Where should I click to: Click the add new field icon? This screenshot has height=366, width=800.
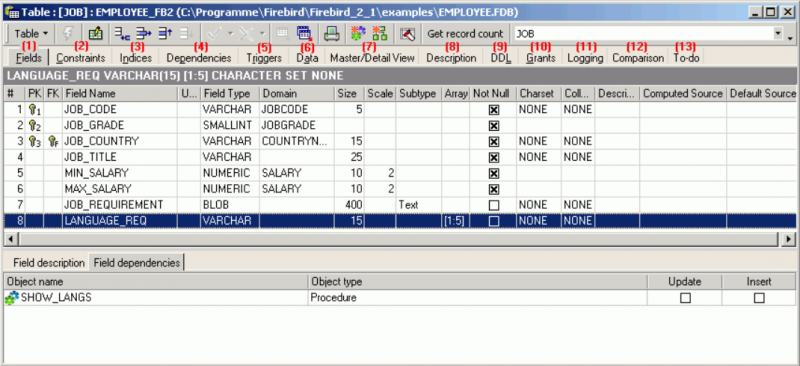coord(122,34)
